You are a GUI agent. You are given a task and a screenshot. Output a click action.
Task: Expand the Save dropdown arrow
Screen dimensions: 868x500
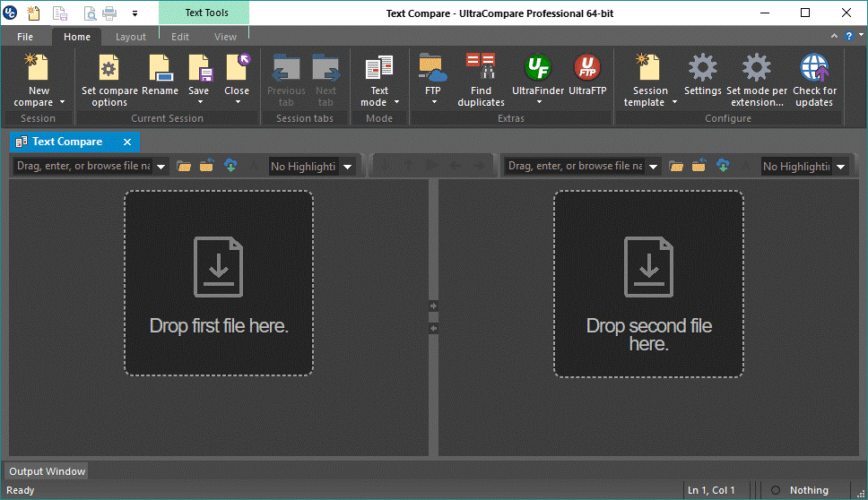tap(200, 102)
